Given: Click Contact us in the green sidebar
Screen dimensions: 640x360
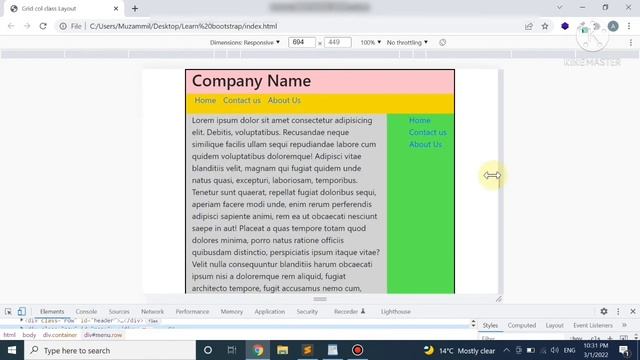Looking at the screenshot, I should [x=428, y=132].
